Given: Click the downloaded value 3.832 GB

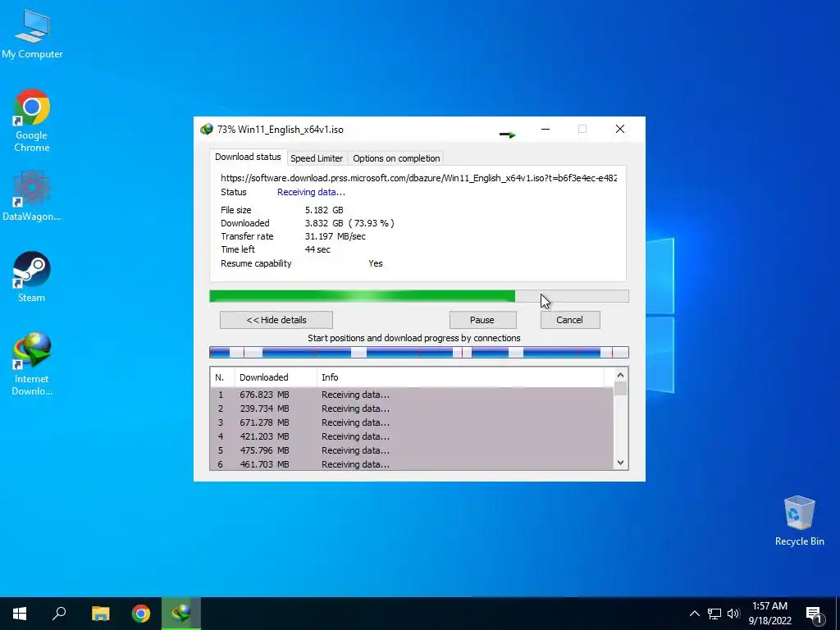Looking at the screenshot, I should [x=324, y=223].
